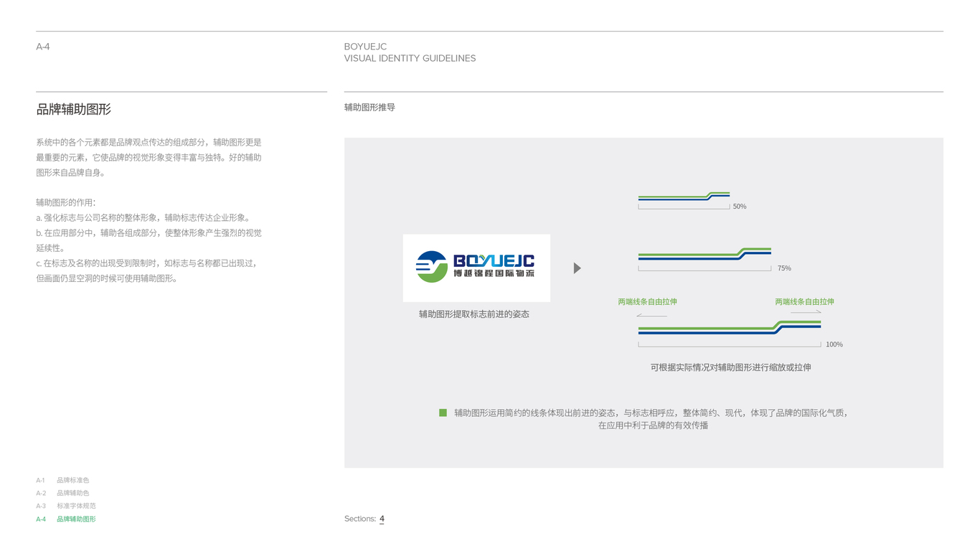The width and height of the screenshot is (980, 551).
Task: Click caption '辅助图形提取标志前进的姿态'
Action: coord(474,314)
